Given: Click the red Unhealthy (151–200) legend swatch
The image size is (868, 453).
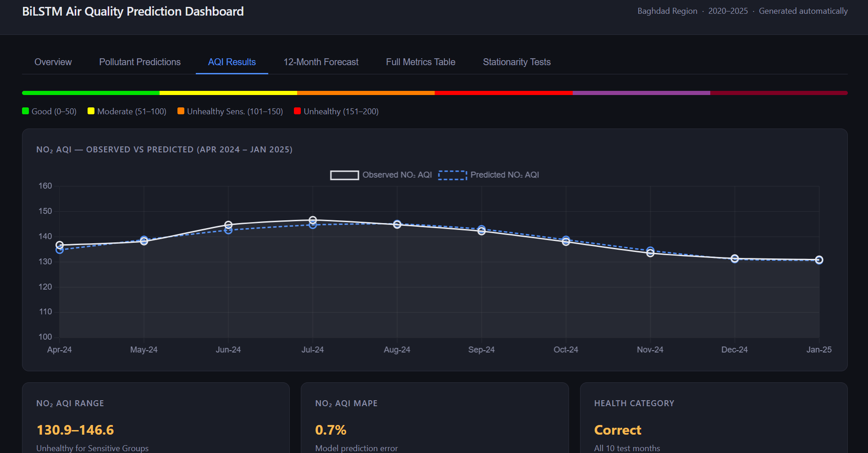Looking at the screenshot, I should [x=298, y=111].
